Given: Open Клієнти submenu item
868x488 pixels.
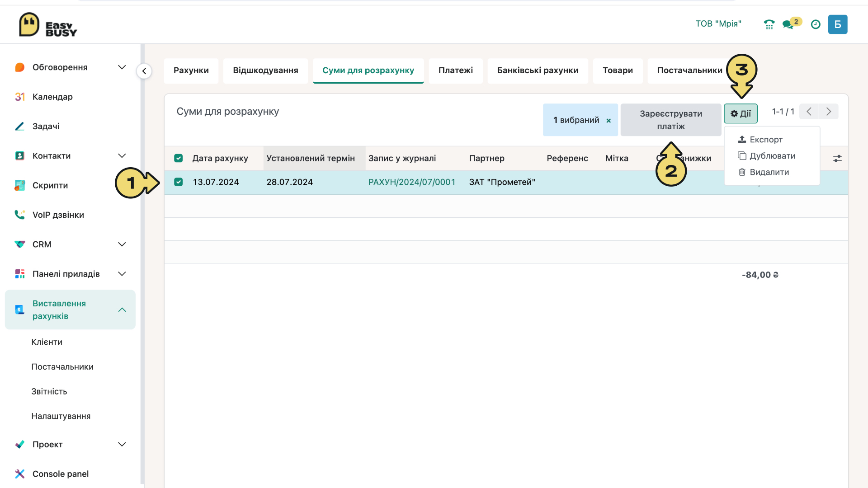Looking at the screenshot, I should coord(47,342).
